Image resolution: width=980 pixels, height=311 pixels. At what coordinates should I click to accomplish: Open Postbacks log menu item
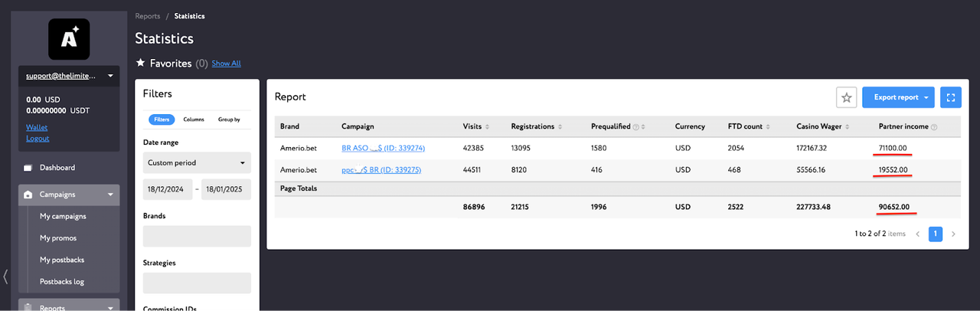[62, 281]
